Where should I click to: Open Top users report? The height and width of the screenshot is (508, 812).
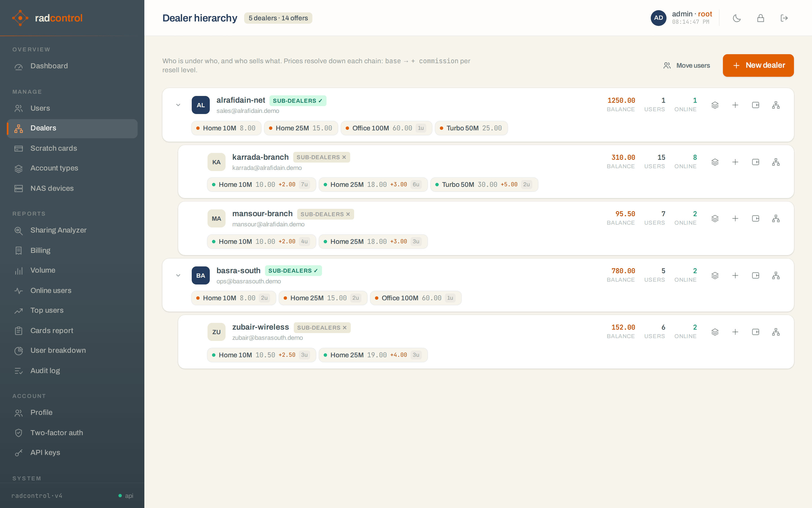(72, 310)
